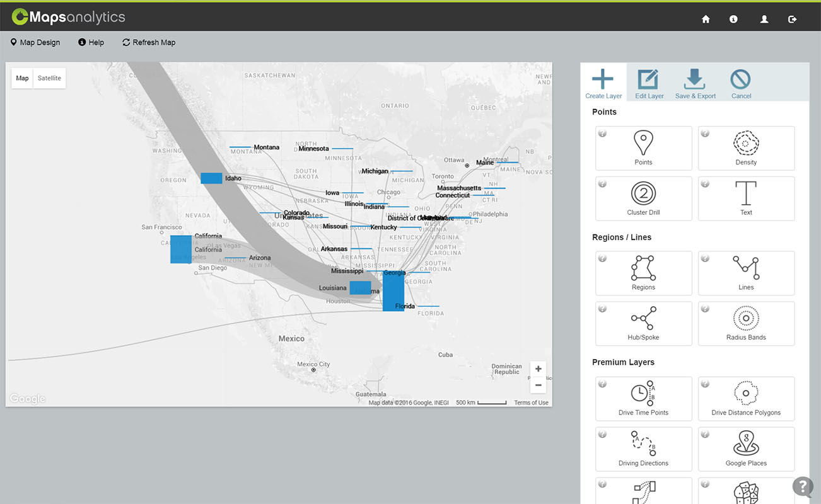The height and width of the screenshot is (504, 821).
Task: Click the Michigan bold map label
Action: [375, 171]
